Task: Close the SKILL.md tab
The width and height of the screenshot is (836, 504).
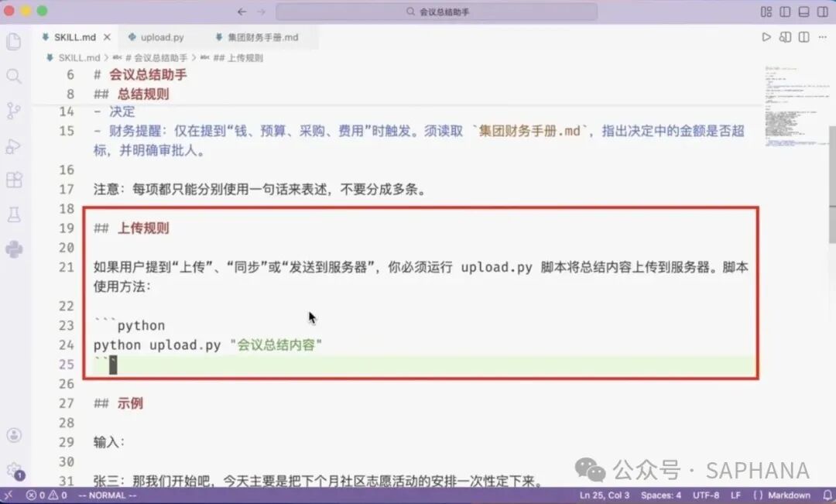Action: click(x=107, y=37)
